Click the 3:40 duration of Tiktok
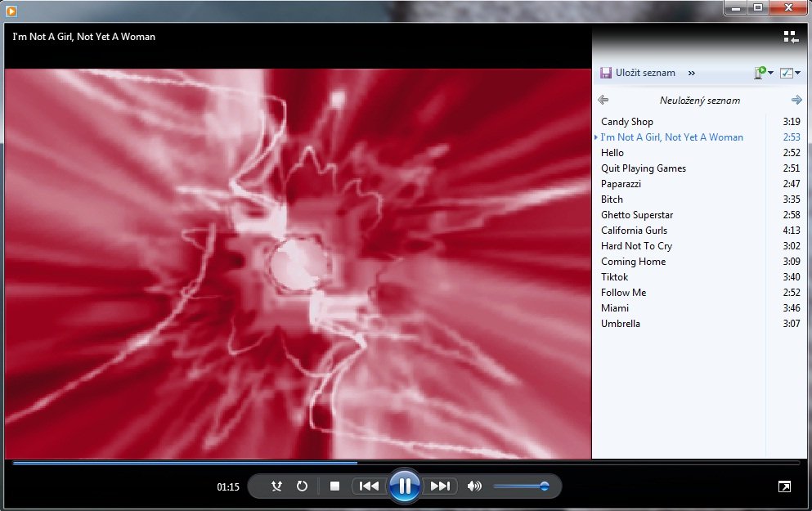Image resolution: width=812 pixels, height=511 pixels. [792, 277]
